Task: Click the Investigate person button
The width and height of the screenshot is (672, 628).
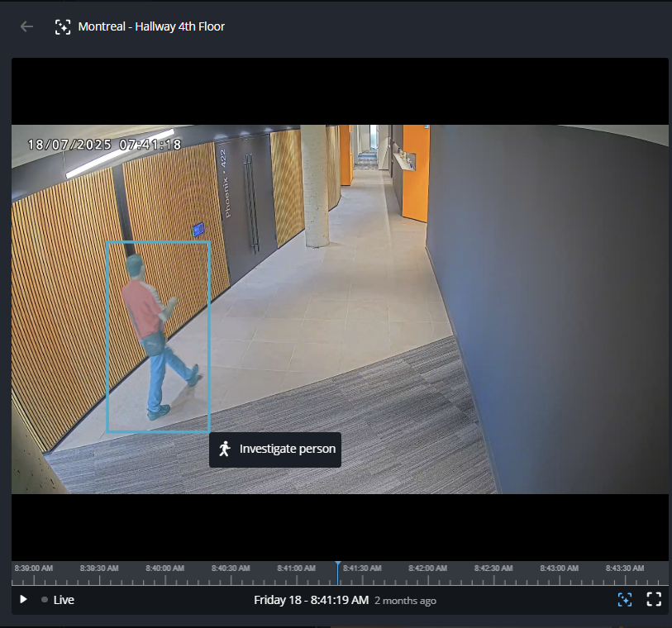Action: pos(274,450)
